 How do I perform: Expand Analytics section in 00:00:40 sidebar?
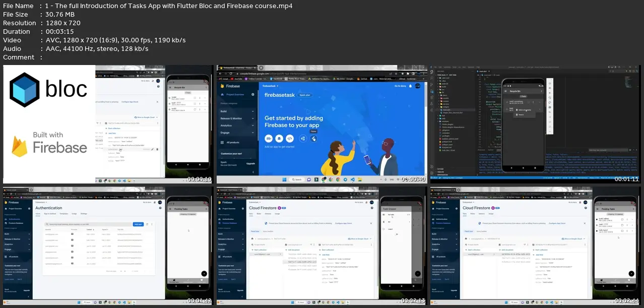point(237,126)
